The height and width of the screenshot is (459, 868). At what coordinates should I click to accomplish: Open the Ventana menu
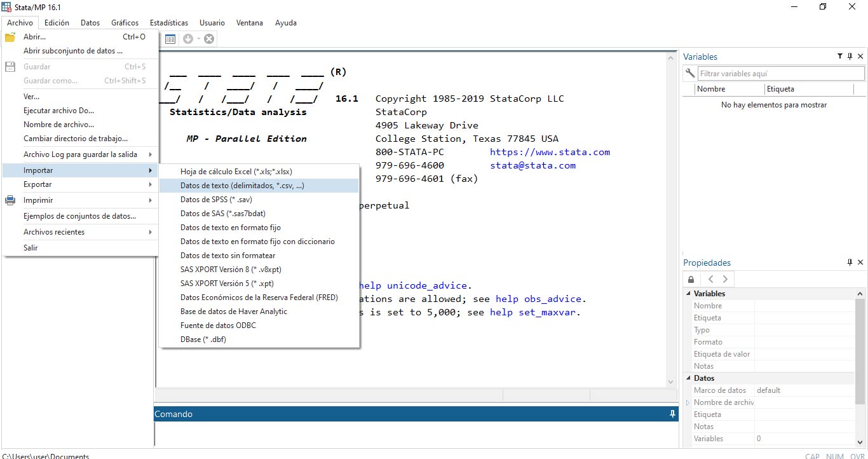(249, 22)
